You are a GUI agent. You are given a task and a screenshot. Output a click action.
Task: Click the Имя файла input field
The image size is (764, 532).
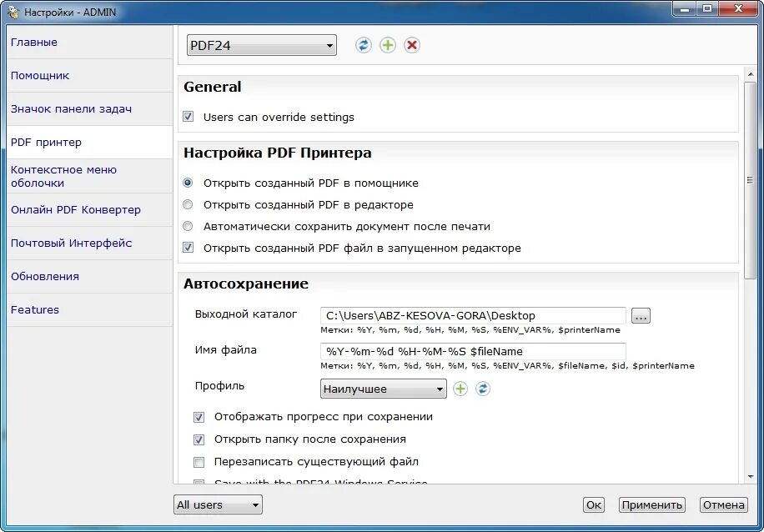pyautogui.click(x=473, y=351)
